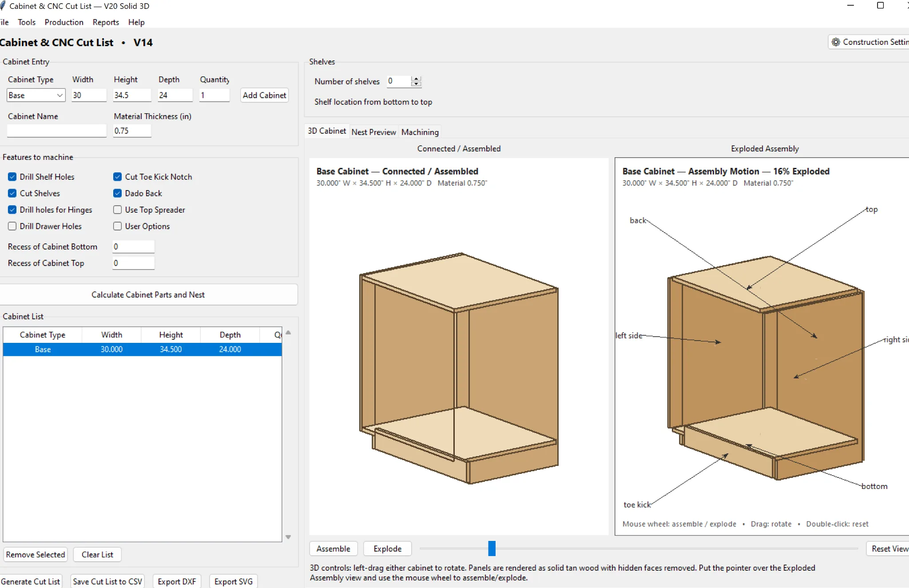This screenshot has width=909, height=588.
Task: Minimize the Cabinet & CNC Cut List window
Action: tap(850, 6)
